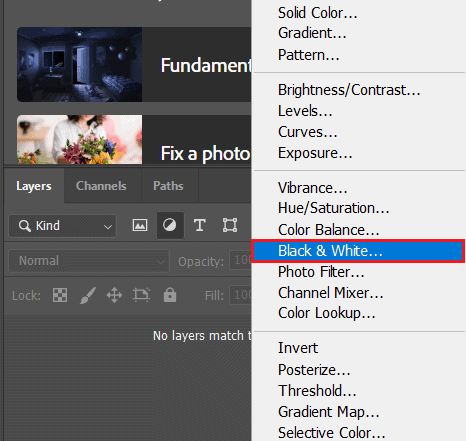Select Posterize… adjustment

(314, 370)
